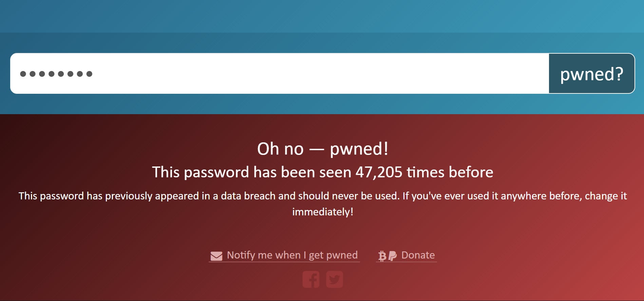Viewport: 644px width, 301px height.
Task: Click empty space inside the password box
Action: coord(339,73)
